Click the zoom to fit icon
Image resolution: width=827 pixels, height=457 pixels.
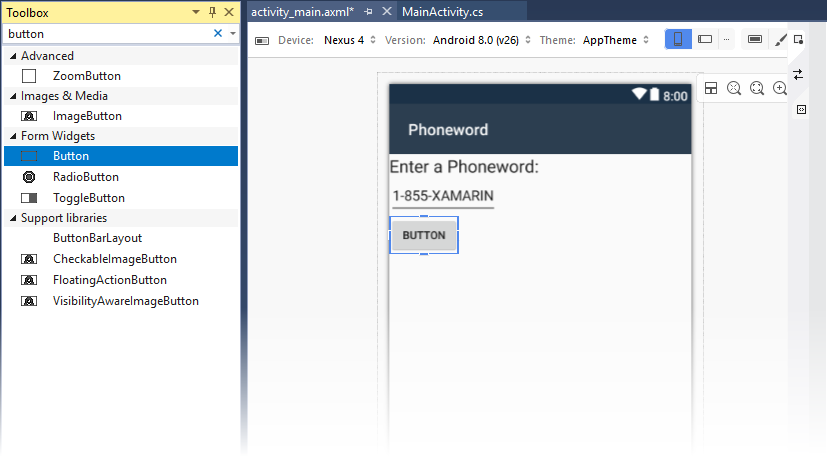click(757, 88)
